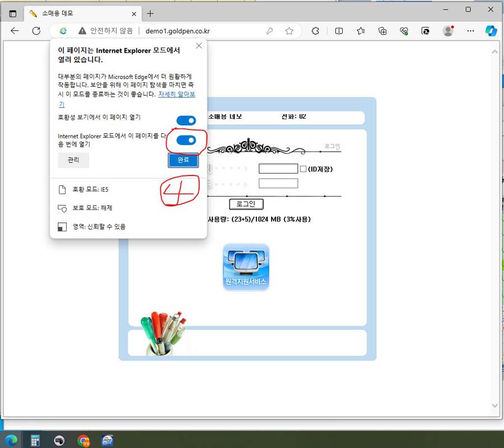
Task: Click the 관리 button
Action: (73, 160)
